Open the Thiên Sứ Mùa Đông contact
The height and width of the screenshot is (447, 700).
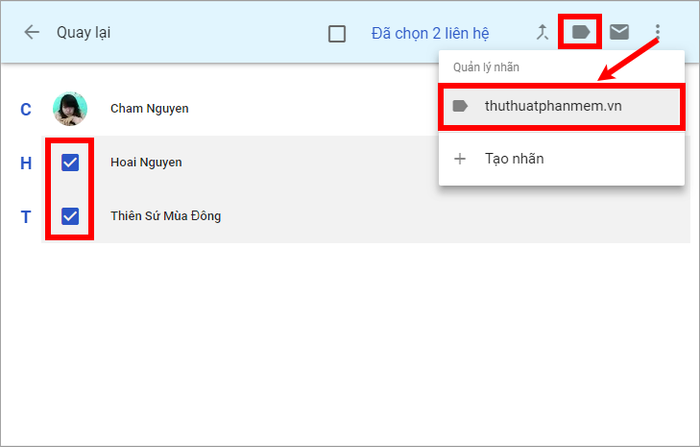(x=166, y=216)
